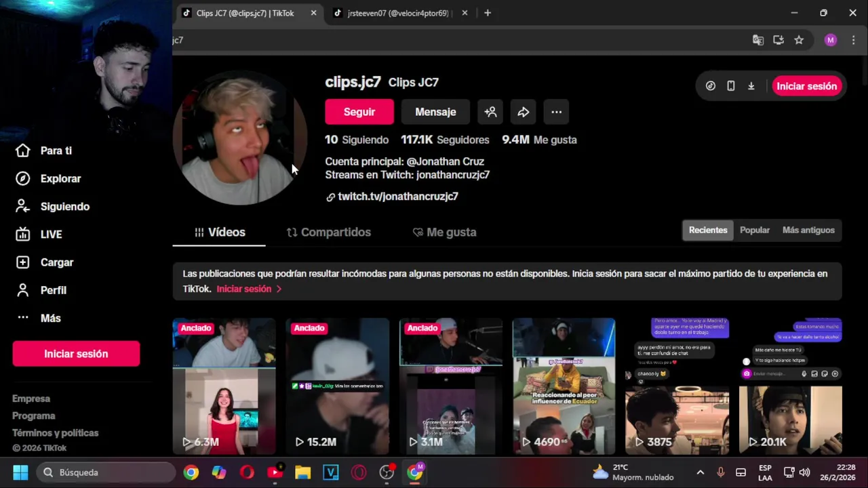Open a new browser tab with plus

click(487, 13)
